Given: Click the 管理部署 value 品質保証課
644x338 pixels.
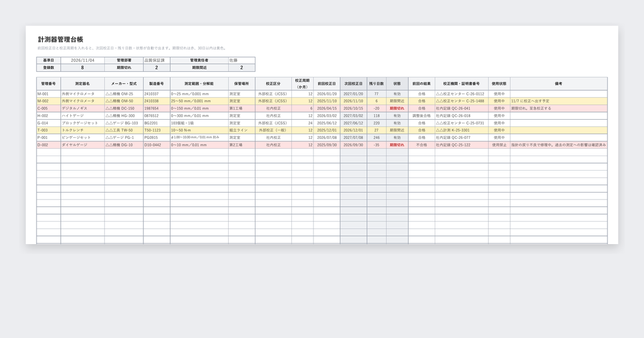Looking at the screenshot, I should coord(157,61).
